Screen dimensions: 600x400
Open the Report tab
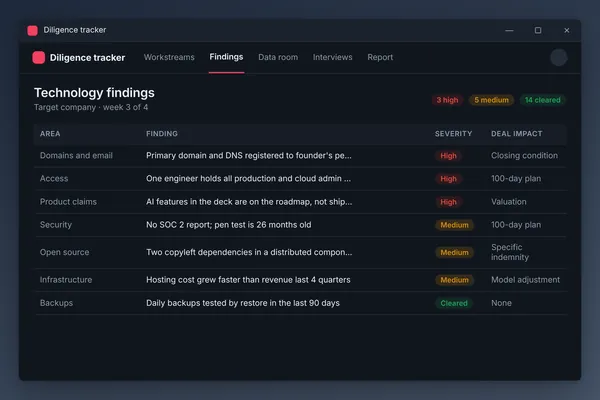380,57
